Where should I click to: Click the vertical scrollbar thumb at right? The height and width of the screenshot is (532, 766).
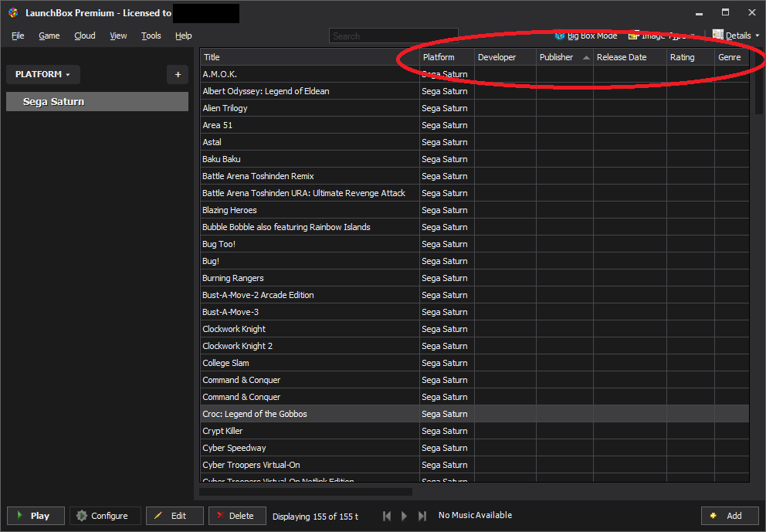(x=758, y=80)
